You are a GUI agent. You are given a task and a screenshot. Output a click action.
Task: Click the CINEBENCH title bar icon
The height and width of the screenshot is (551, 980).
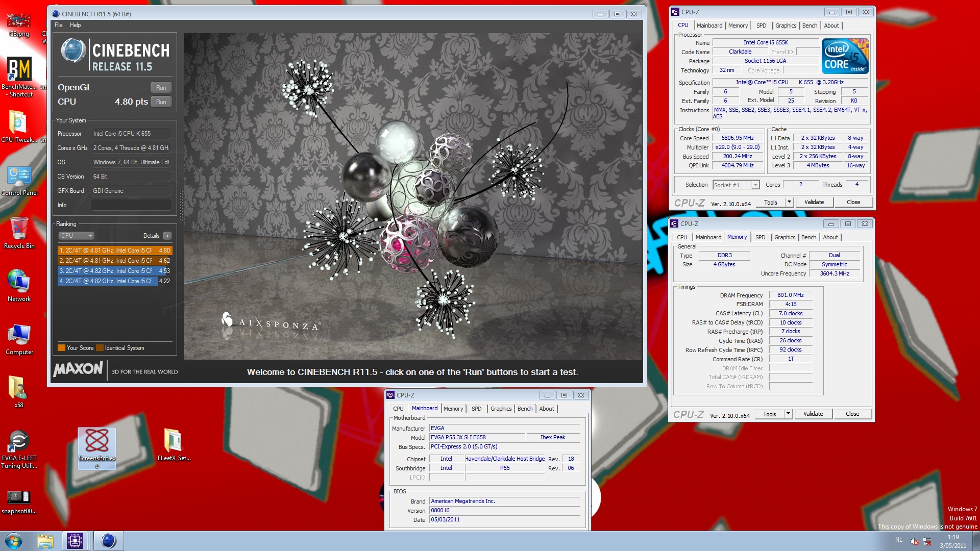tap(56, 14)
